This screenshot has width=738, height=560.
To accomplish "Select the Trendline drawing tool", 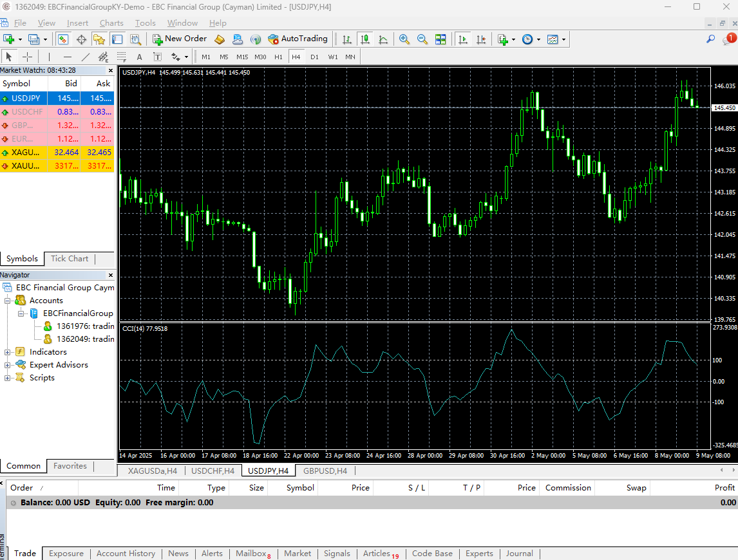I will point(85,57).
